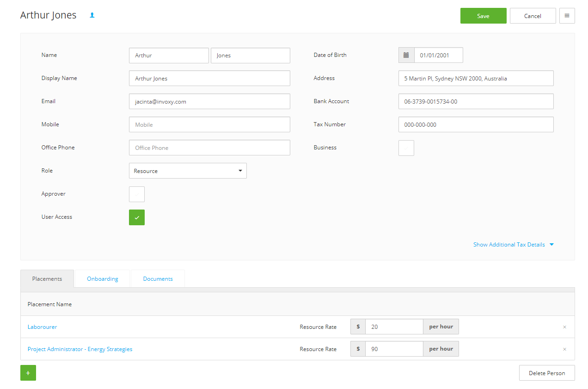The image size is (588, 389).
Task: Click the Cancel button
Action: 533,16
